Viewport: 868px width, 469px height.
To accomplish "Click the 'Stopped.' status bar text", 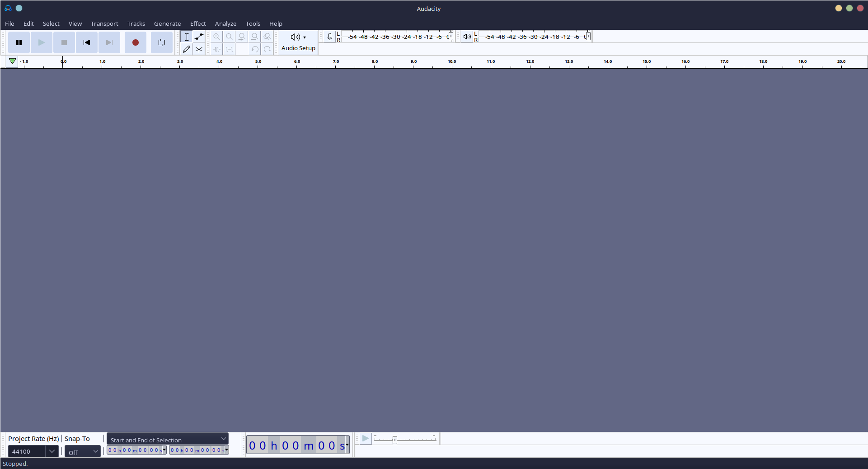I will pyautogui.click(x=15, y=464).
